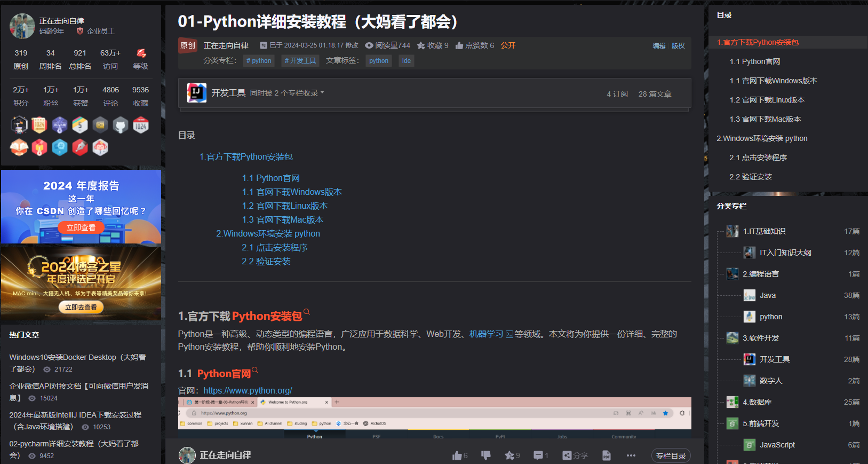Open hot article Windows10安装Docker Desktop

pos(77,363)
